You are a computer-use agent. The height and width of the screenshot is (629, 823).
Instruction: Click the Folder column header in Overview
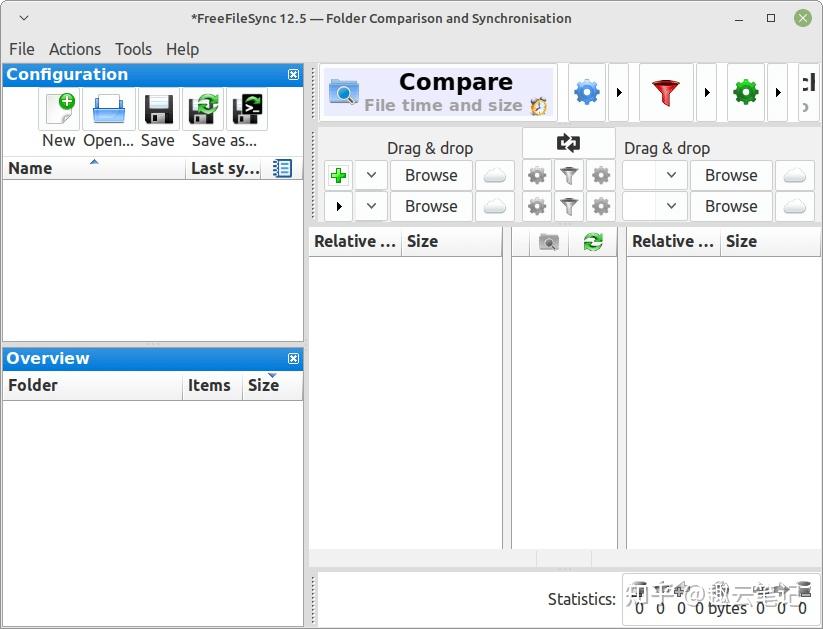[92, 385]
